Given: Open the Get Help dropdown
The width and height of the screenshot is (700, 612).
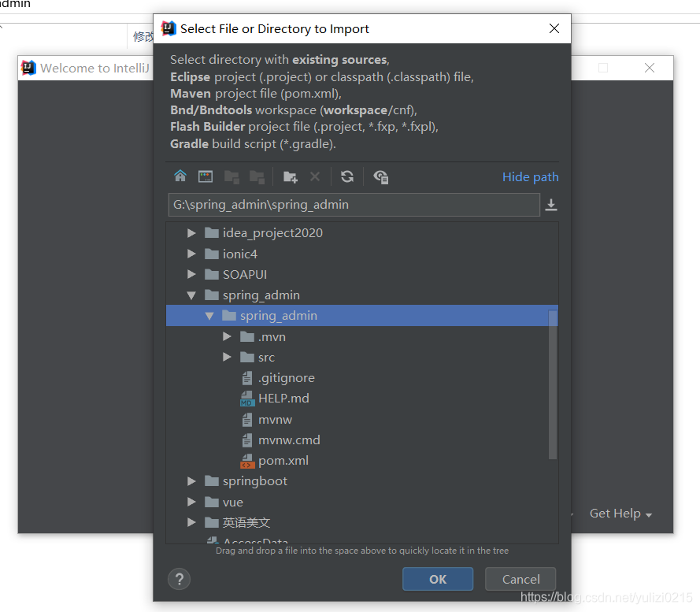Looking at the screenshot, I should 620,514.
